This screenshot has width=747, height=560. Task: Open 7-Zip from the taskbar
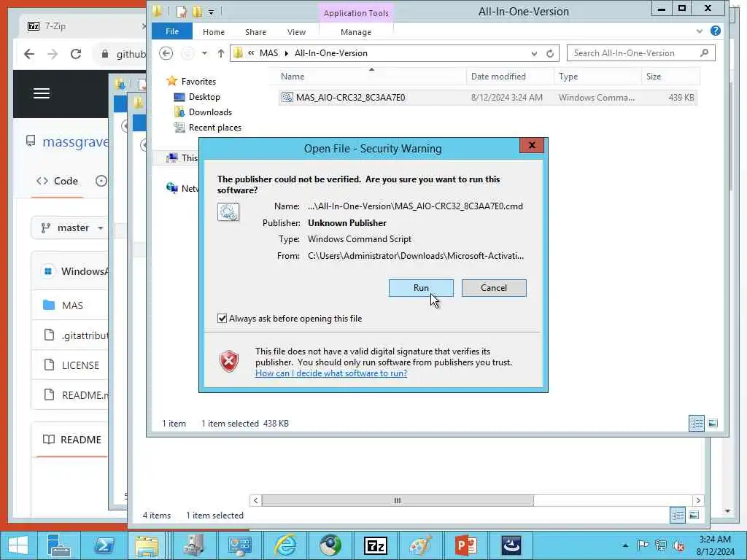[376, 545]
